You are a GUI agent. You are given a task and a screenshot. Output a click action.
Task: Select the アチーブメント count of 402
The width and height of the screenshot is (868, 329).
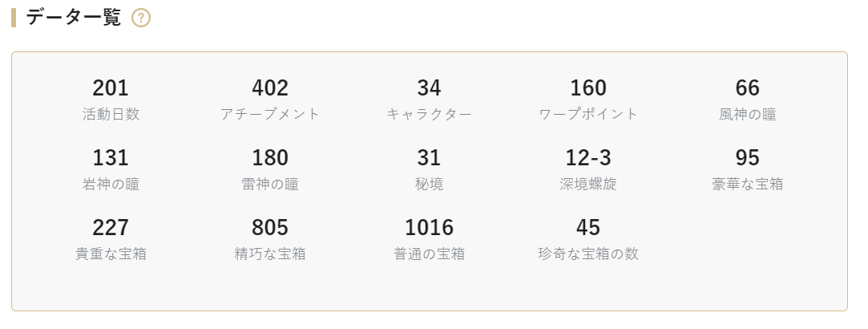pyautogui.click(x=270, y=100)
